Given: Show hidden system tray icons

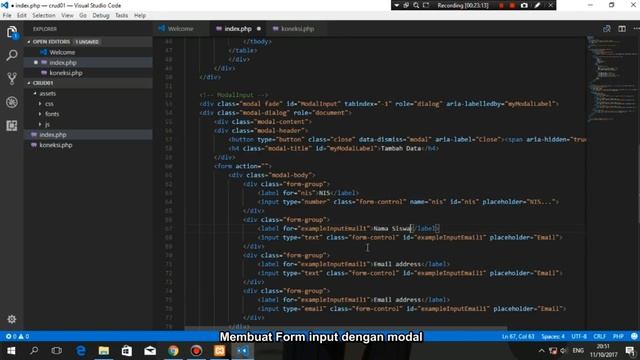Looking at the screenshot, I should coord(541,351).
